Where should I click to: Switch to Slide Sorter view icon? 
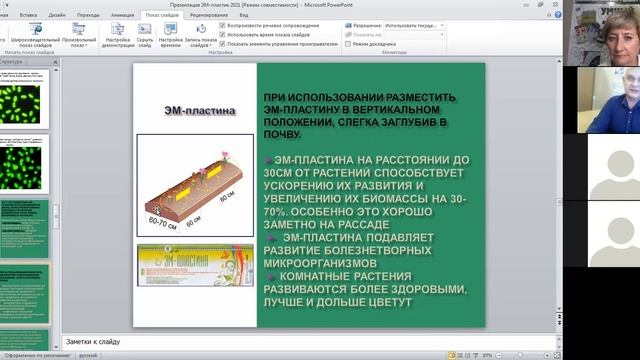click(460, 356)
